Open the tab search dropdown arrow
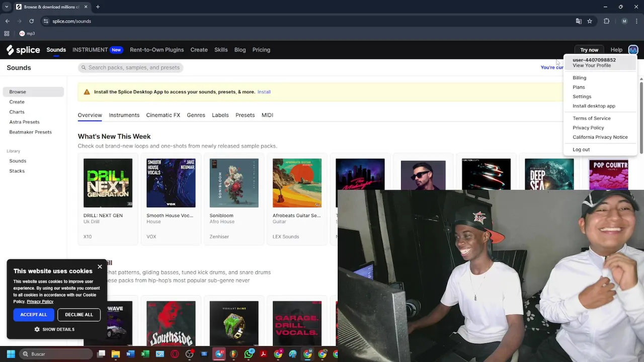This screenshot has height=362, width=644. [x=7, y=7]
